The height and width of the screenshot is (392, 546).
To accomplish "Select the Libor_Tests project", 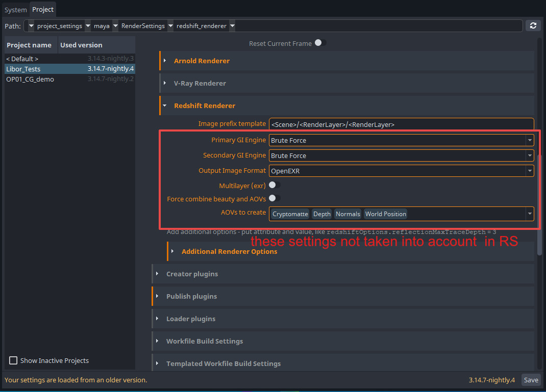I will point(69,69).
